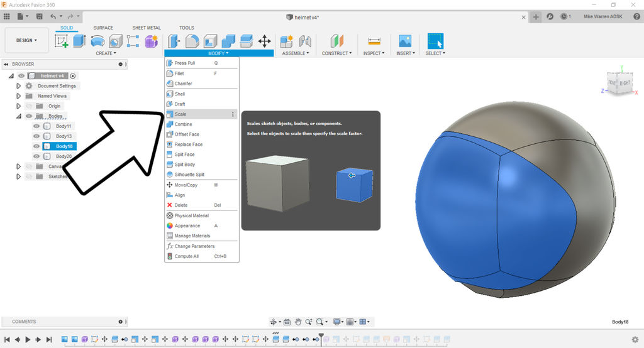Click the New Component icon

pyautogui.click(x=287, y=41)
